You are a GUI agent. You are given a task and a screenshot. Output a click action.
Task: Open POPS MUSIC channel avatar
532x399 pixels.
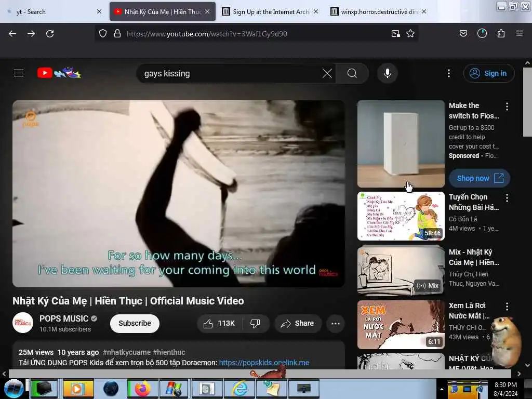pyautogui.click(x=23, y=323)
